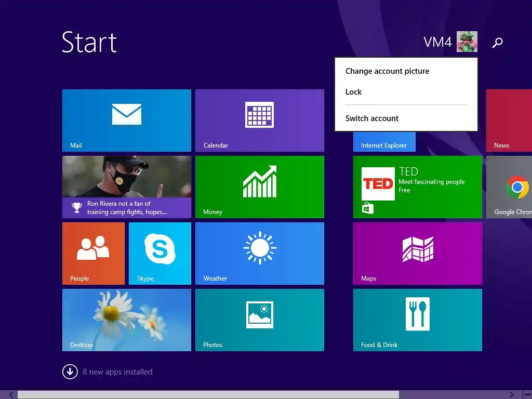The width and height of the screenshot is (532, 399).
Task: Launch the Google Chrome tile
Action: click(x=509, y=187)
